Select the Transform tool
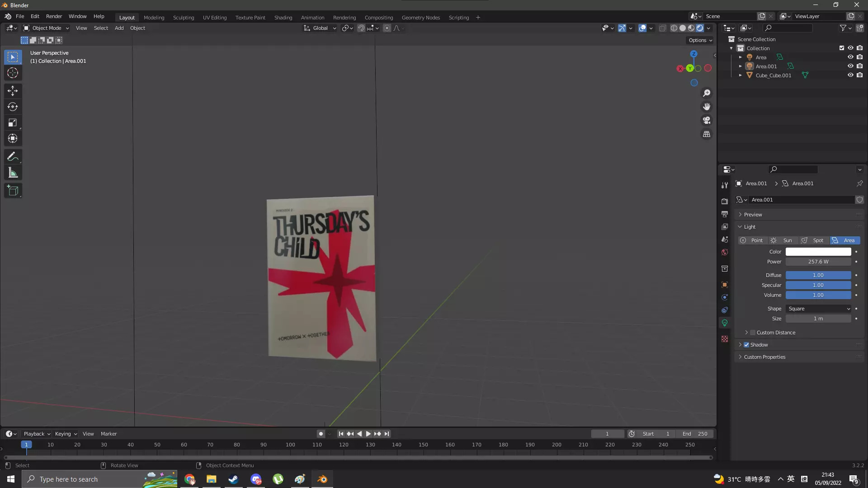868x488 pixels. pos(13,138)
